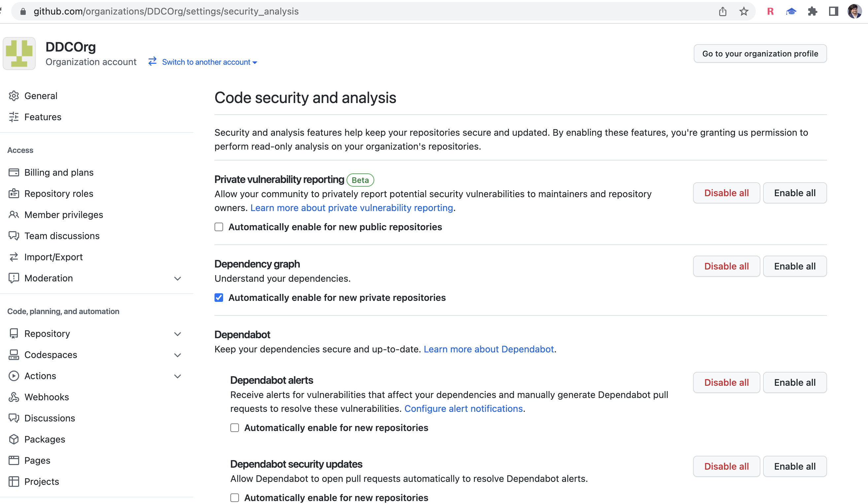Image resolution: width=868 pixels, height=504 pixels.
Task: Click the switch account arrows icon
Action: point(152,61)
